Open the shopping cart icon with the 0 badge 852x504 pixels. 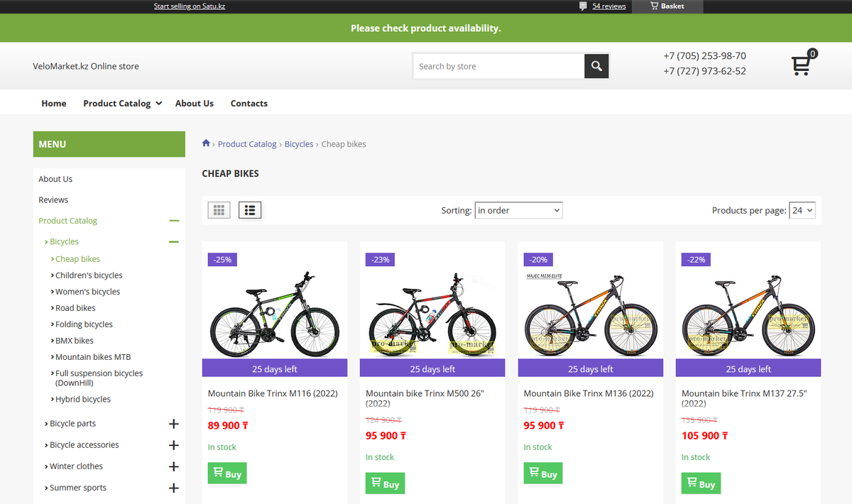point(803,64)
